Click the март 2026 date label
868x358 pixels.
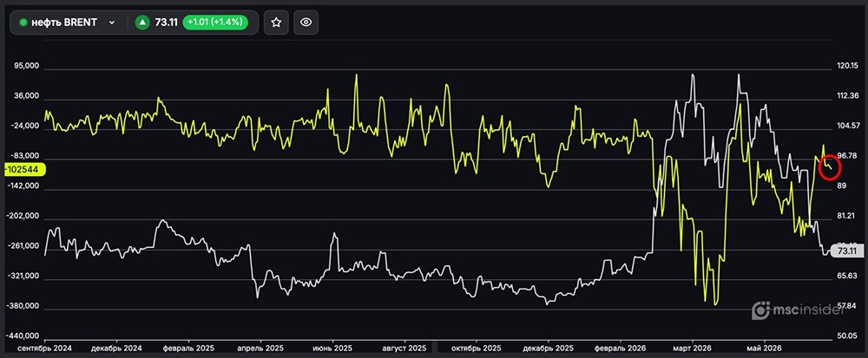[x=692, y=348]
